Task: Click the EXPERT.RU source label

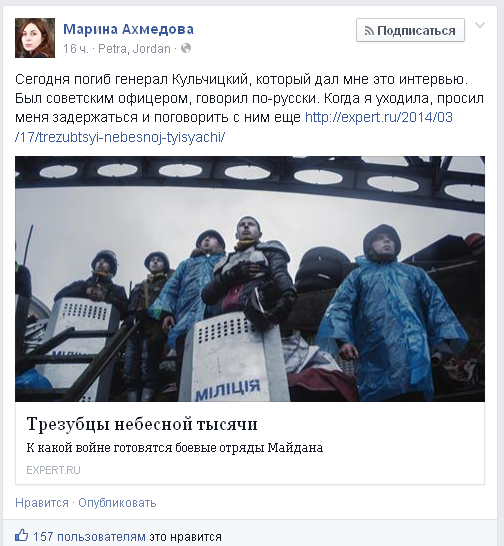Action: tap(53, 470)
